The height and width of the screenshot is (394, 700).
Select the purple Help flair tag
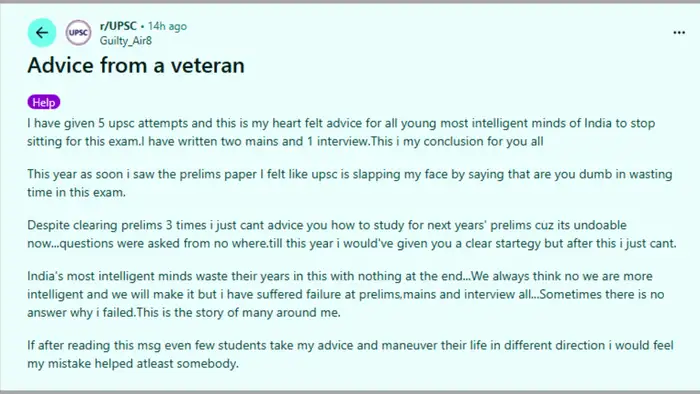[x=44, y=102]
